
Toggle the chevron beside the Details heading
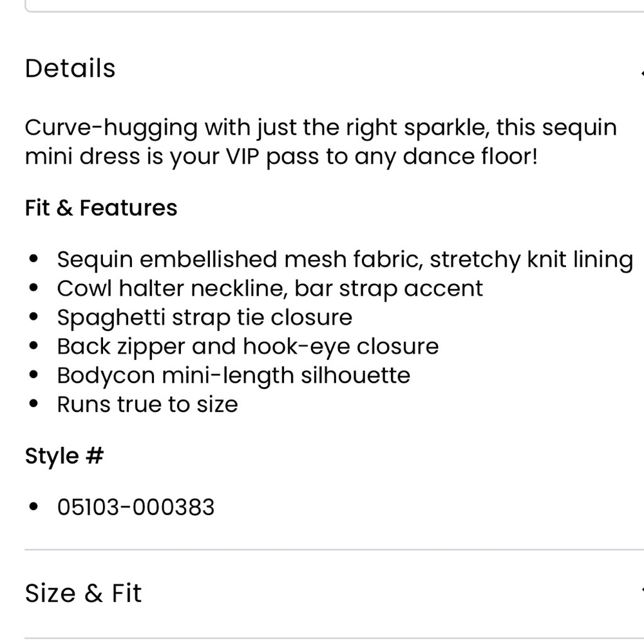tap(642, 74)
